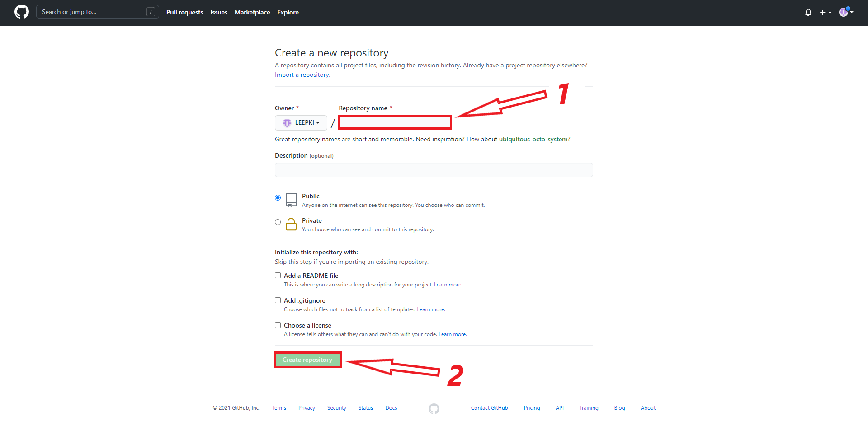Focus the Search or jump to field
The height and width of the screenshot is (440, 868).
point(98,12)
